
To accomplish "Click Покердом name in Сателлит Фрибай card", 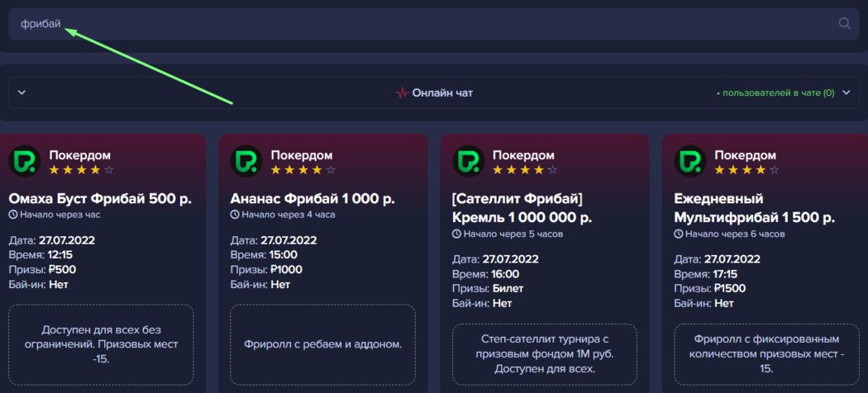I will click(x=523, y=155).
